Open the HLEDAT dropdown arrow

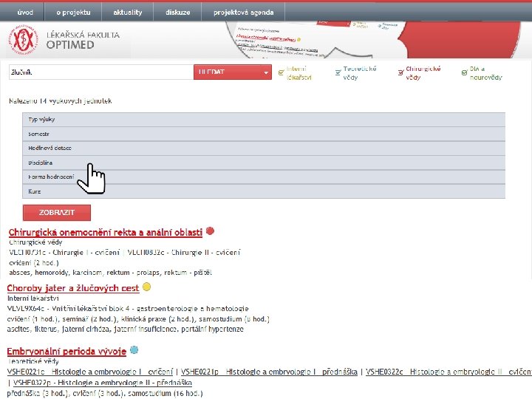[x=266, y=72]
